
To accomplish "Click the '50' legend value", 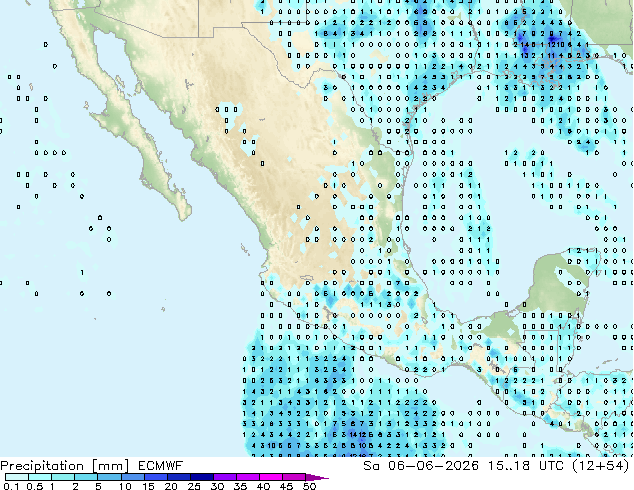I will (309, 486).
